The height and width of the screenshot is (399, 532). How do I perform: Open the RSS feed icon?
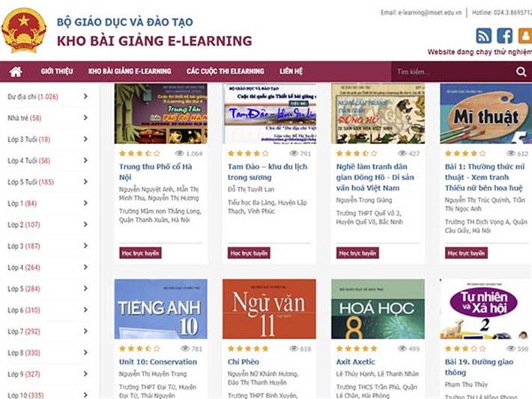coord(483,36)
